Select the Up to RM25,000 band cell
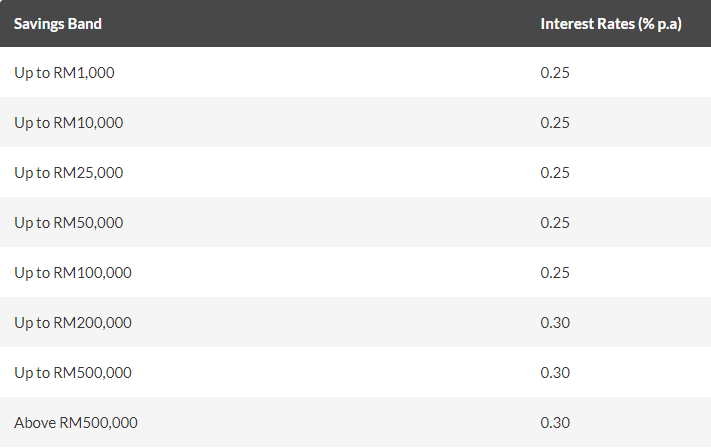This screenshot has width=711, height=448. 69,172
